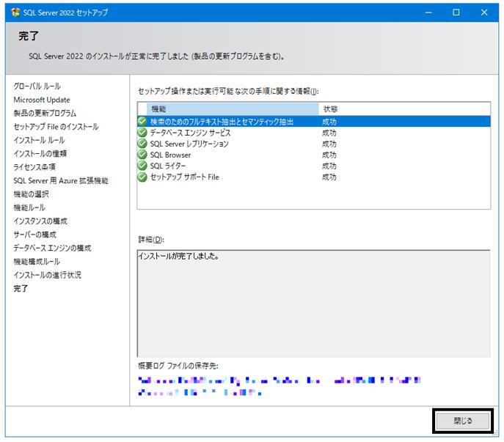
Task: Click the Microsoft Update step
Action: tap(42, 100)
